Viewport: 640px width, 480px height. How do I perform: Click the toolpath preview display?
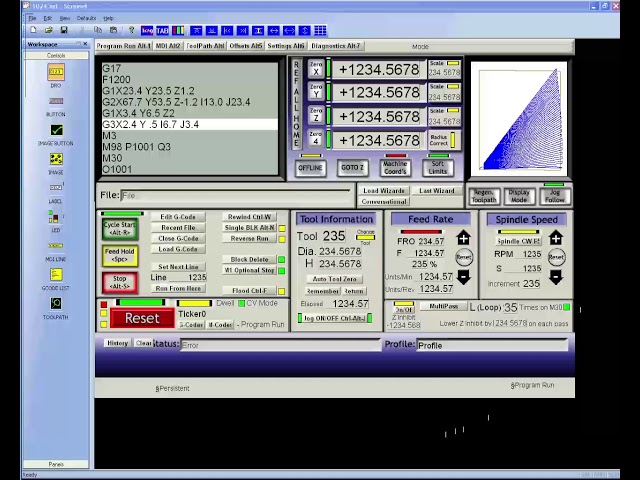coord(519,119)
